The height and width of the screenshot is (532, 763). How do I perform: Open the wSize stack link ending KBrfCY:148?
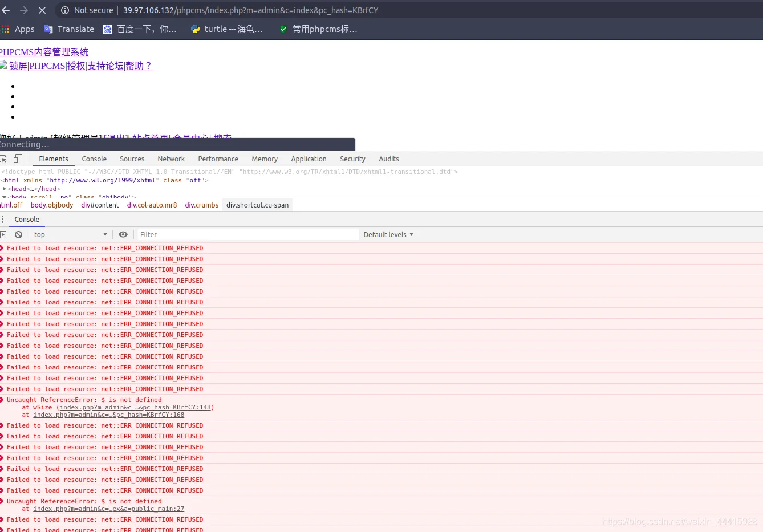pyautogui.click(x=136, y=408)
